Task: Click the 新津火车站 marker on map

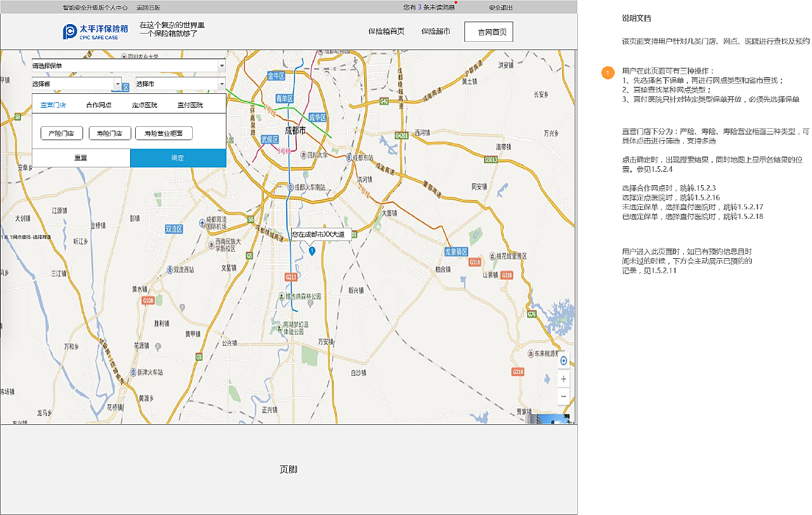Action: click(x=134, y=372)
